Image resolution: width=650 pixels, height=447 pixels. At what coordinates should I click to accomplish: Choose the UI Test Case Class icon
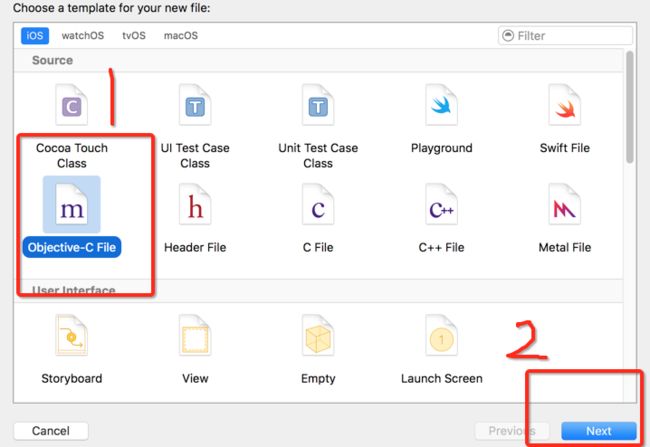[x=195, y=105]
